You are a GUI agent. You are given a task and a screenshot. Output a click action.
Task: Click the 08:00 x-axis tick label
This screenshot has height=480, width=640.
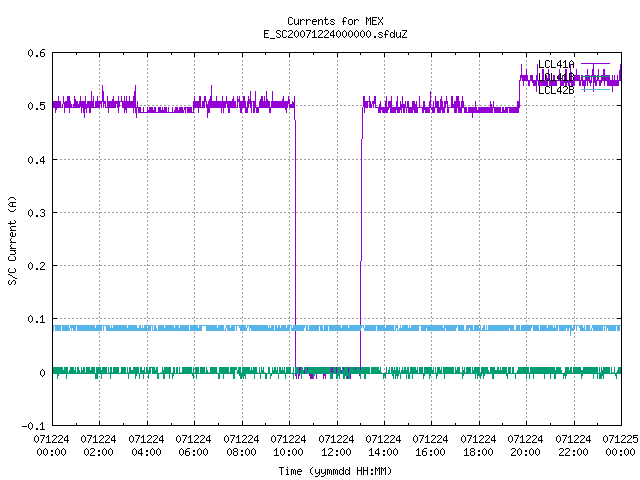(241, 452)
